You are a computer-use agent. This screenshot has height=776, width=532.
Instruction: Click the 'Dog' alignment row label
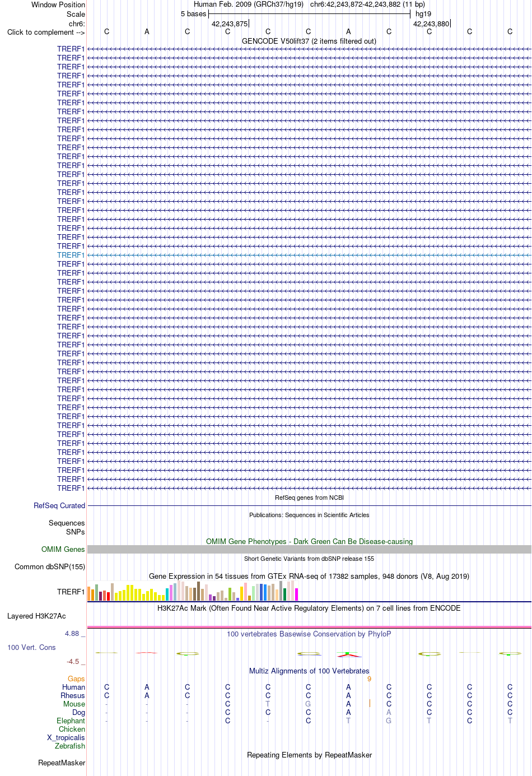[78, 712]
